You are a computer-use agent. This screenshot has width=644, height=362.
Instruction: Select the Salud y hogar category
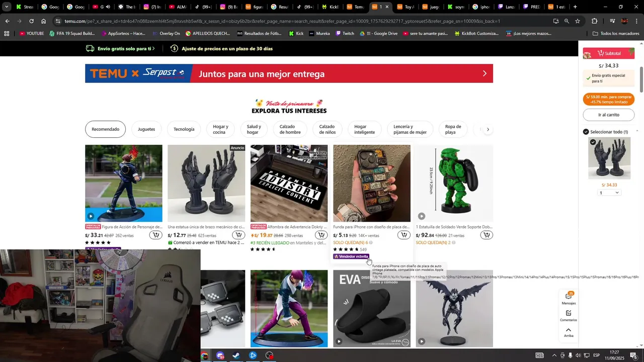(x=254, y=129)
